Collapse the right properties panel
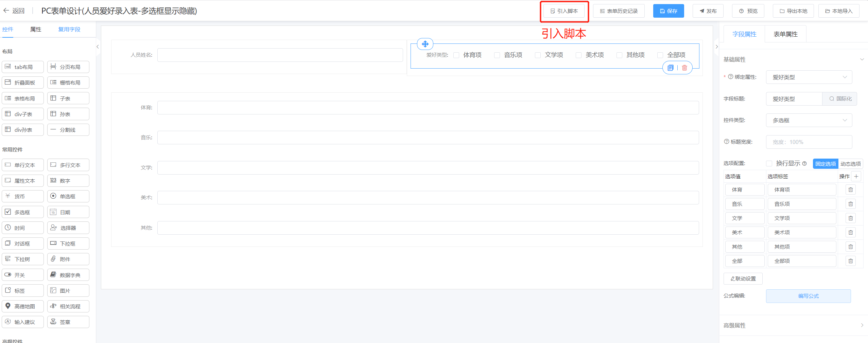The width and height of the screenshot is (868, 343). 717,47
